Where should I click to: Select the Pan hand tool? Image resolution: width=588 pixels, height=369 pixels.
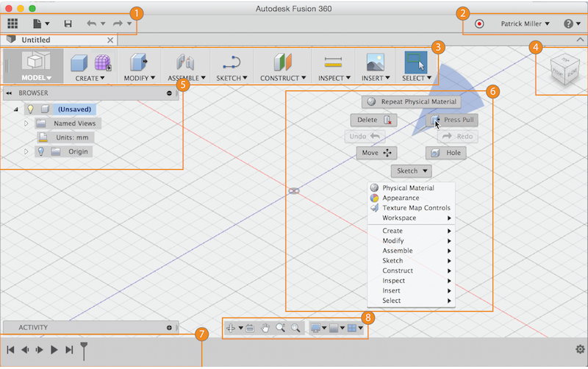tap(265, 328)
